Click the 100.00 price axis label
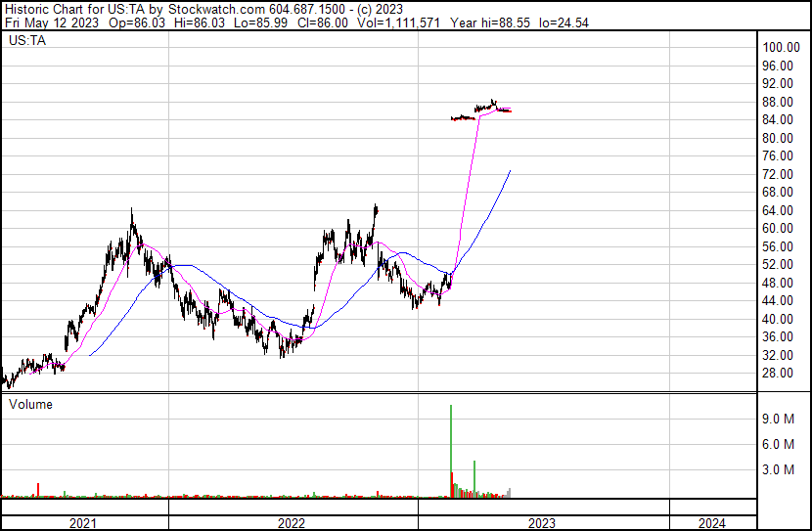 coord(783,48)
